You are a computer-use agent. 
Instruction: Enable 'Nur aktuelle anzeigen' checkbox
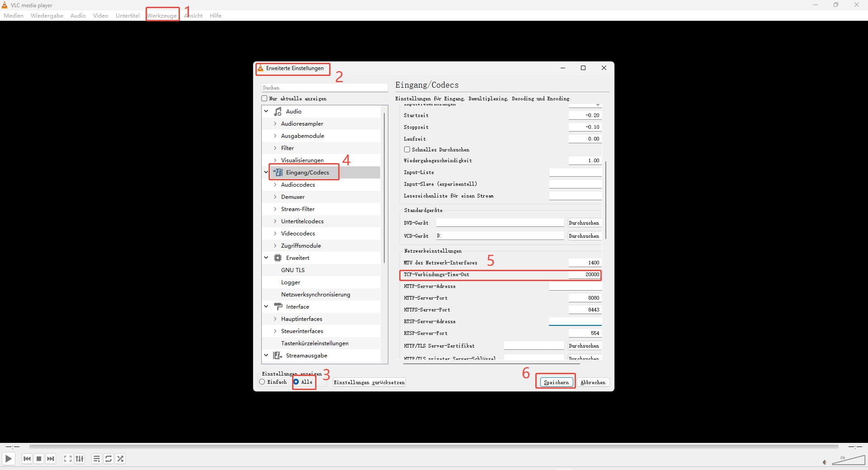tap(264, 99)
